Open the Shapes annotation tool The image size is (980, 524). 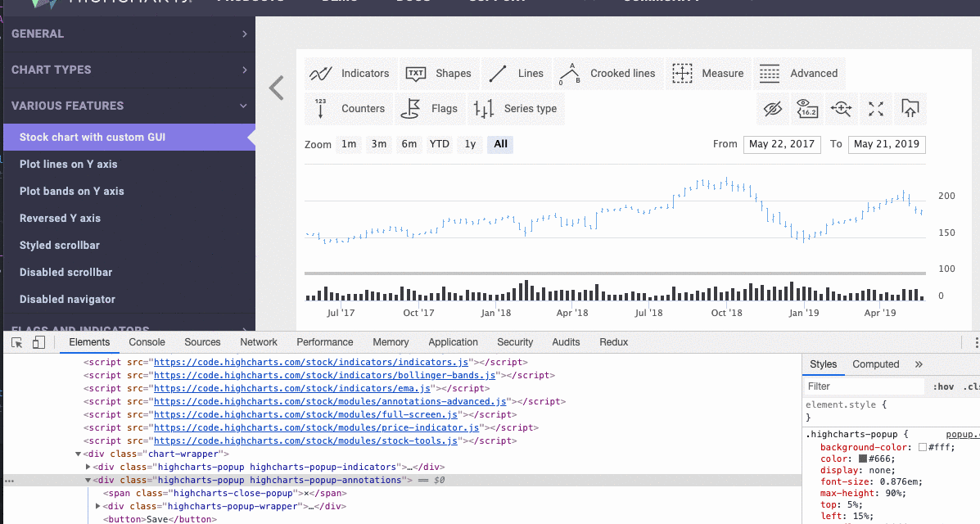[x=439, y=73]
